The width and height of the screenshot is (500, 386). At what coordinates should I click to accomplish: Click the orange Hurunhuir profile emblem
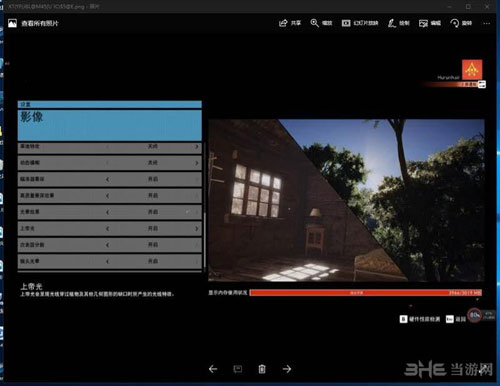(x=472, y=70)
